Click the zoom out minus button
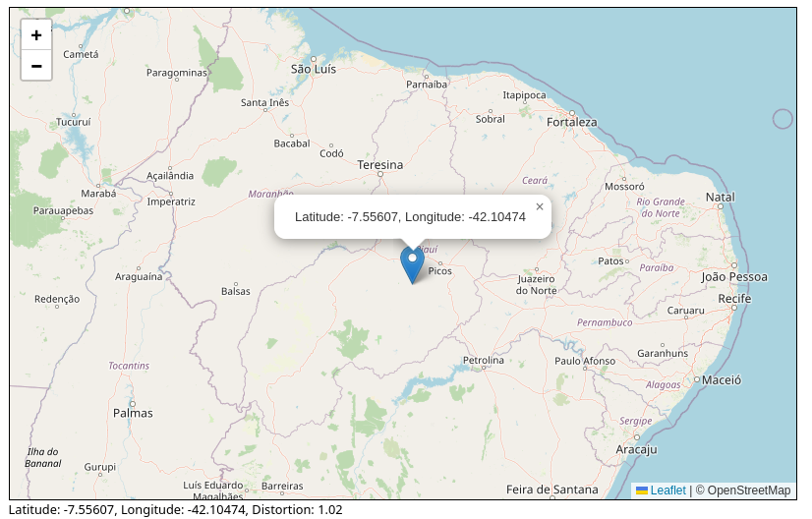The height and width of the screenshot is (519, 812). pyautogui.click(x=36, y=66)
